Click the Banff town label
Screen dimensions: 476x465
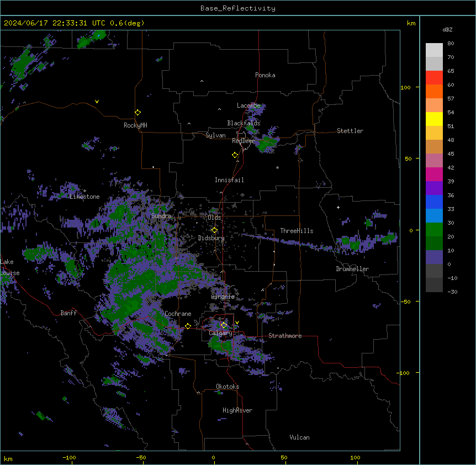pos(68,313)
